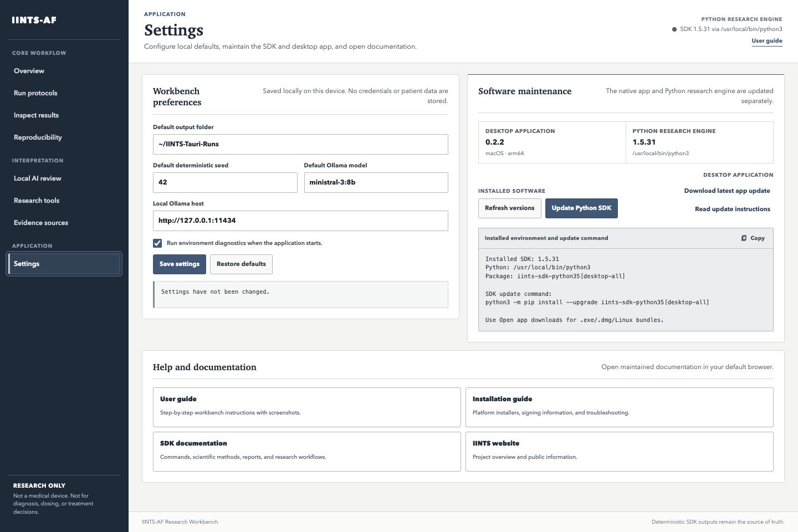Go to Run protocols
Image resolution: width=798 pixels, height=532 pixels.
pos(64,93)
